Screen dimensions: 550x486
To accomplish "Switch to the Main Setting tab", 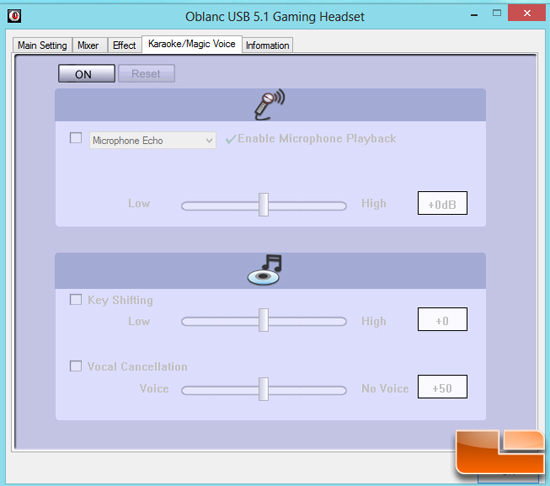I will click(42, 45).
